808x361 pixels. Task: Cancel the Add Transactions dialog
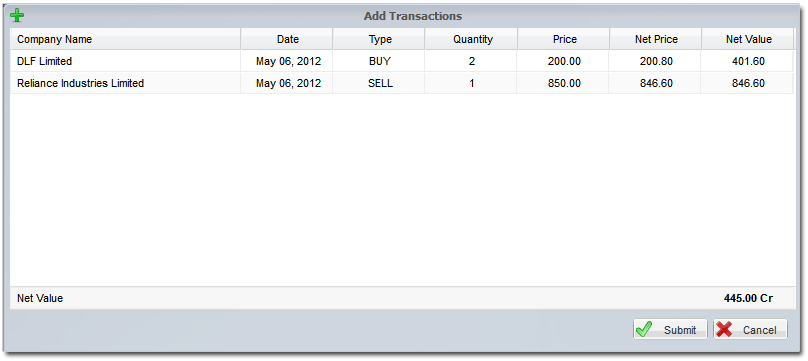click(750, 329)
